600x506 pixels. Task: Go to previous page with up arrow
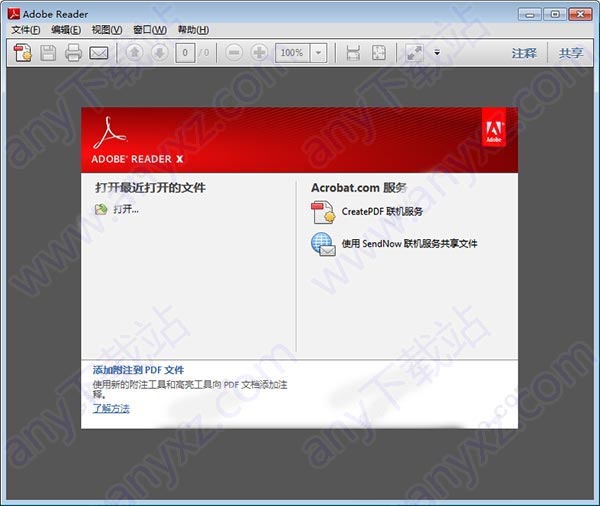click(134, 52)
